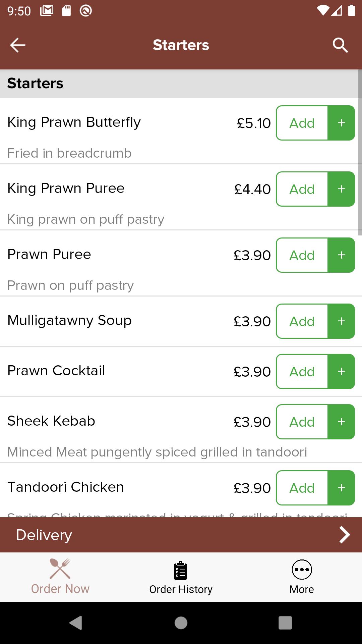The width and height of the screenshot is (362, 644).
Task: Expand the Delivery bar chevron
Action: coord(345,535)
